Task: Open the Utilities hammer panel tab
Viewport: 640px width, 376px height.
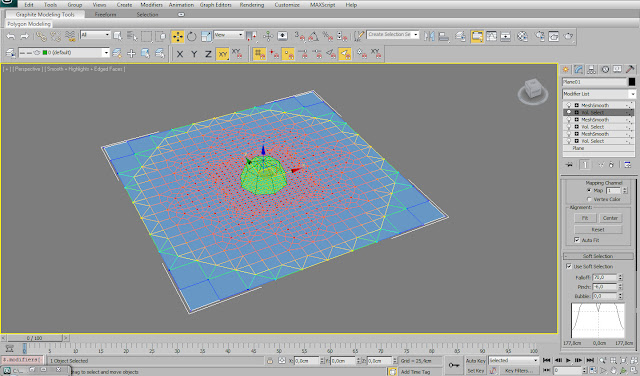Action: point(630,69)
